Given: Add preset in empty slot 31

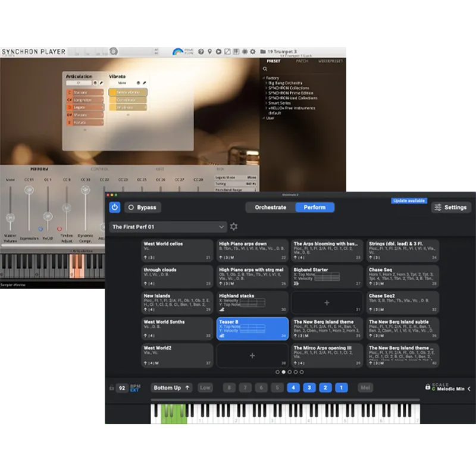Looking at the screenshot, I should click(327, 303).
